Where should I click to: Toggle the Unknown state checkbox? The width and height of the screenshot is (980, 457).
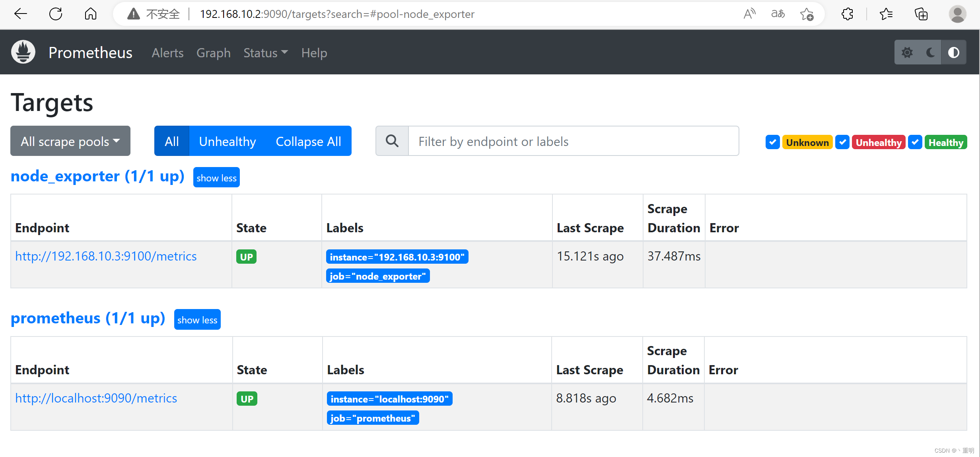click(772, 142)
